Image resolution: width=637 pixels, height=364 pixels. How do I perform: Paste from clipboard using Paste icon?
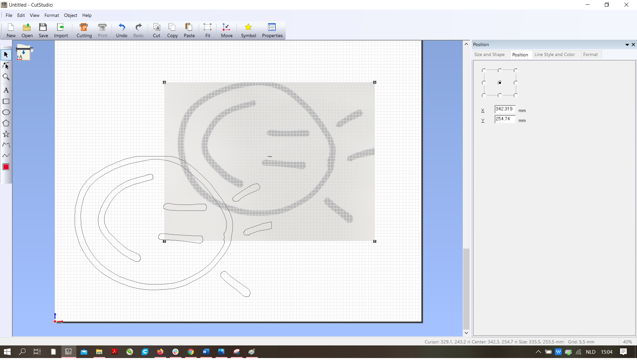pos(189,30)
